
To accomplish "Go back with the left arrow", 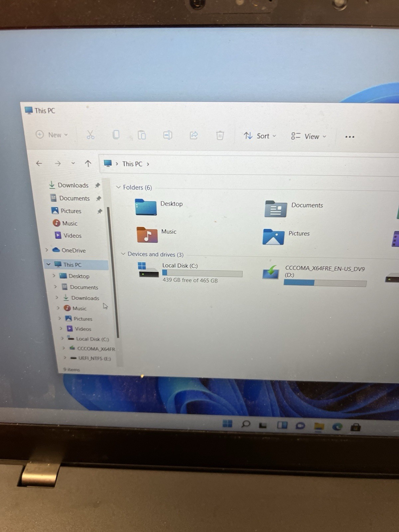I will point(39,163).
